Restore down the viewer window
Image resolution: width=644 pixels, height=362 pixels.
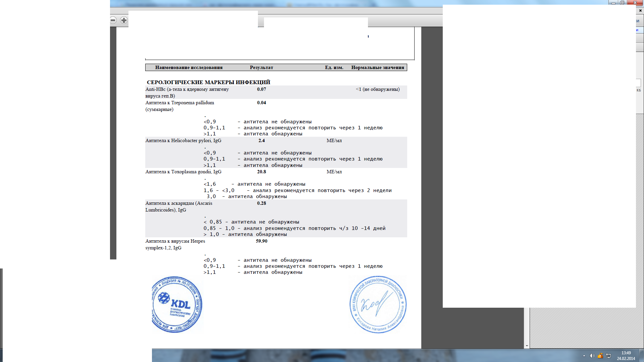(x=622, y=3)
